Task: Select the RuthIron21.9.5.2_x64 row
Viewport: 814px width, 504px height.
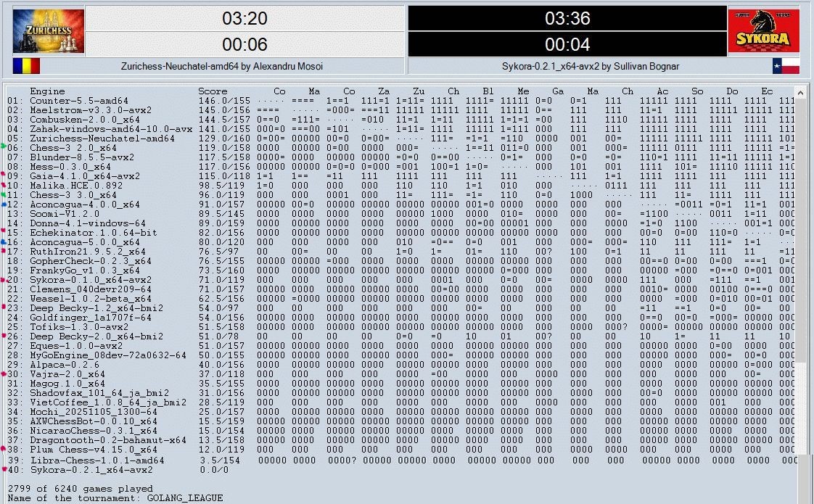Action: point(400,252)
